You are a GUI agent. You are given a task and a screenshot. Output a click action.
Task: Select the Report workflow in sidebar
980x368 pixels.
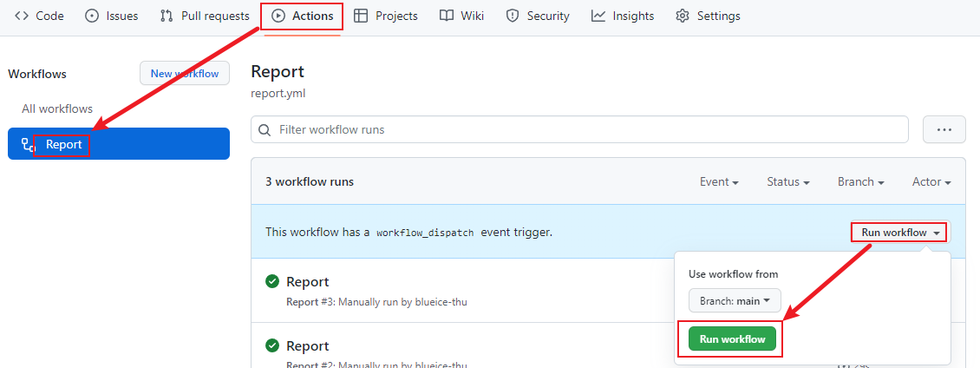click(x=119, y=144)
